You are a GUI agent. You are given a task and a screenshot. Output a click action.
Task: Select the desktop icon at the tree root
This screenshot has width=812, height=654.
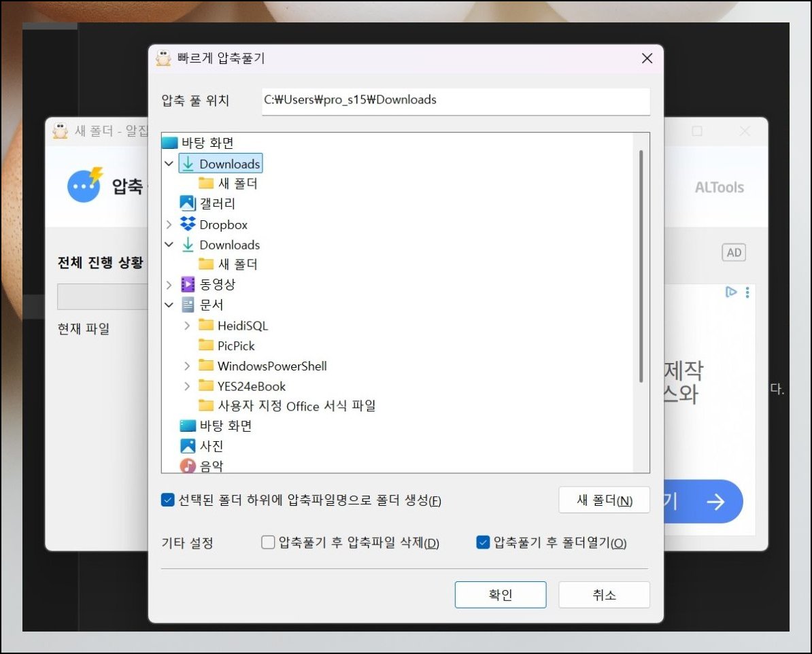tap(170, 142)
